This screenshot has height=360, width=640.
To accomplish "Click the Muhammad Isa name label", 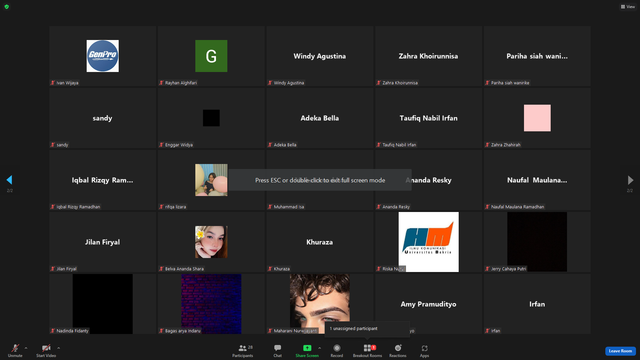I will (x=289, y=207).
